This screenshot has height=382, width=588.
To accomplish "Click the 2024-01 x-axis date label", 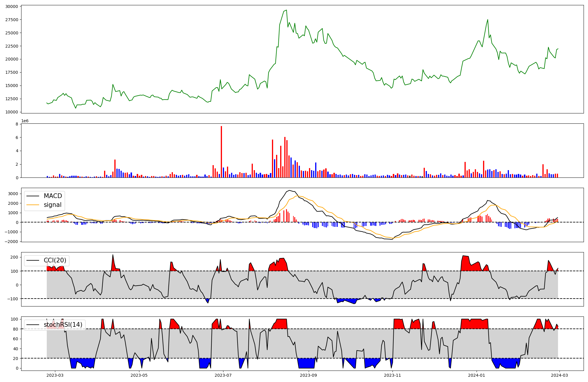I will point(477,375).
